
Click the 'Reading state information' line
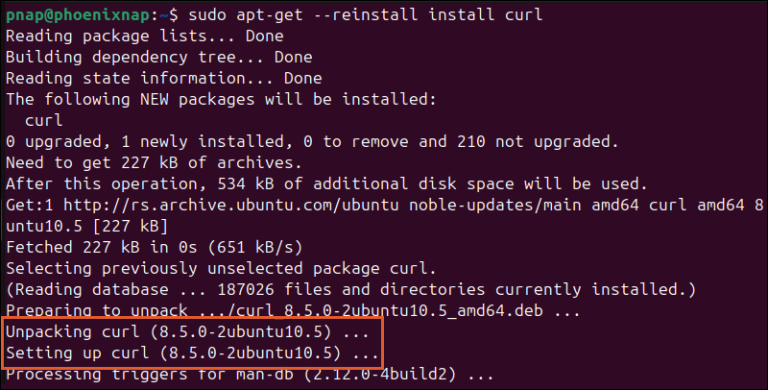click(164, 78)
